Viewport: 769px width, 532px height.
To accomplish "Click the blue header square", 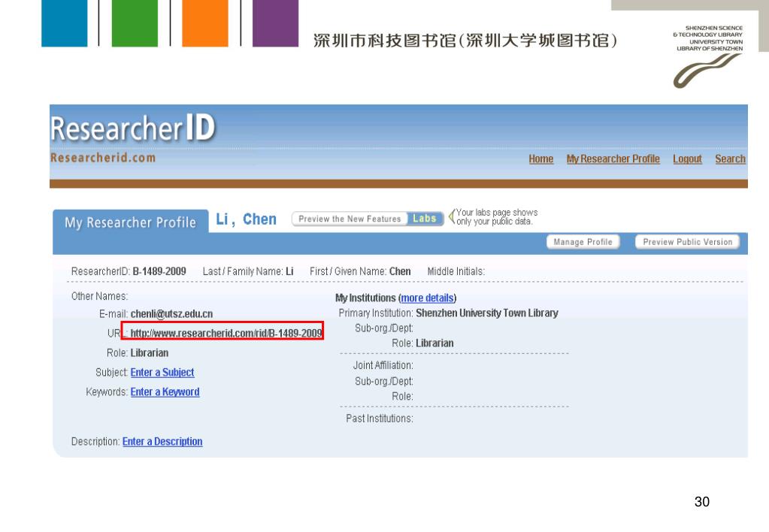I will click(64, 23).
